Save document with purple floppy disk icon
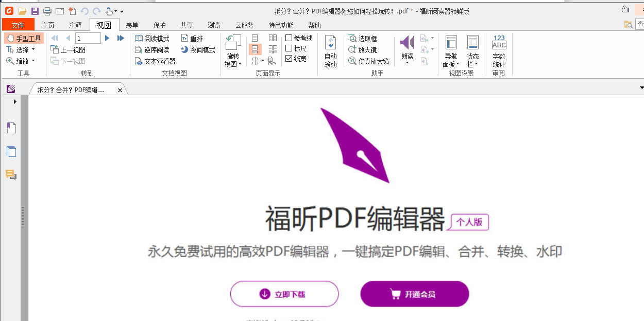The image size is (644, 321). [x=35, y=11]
